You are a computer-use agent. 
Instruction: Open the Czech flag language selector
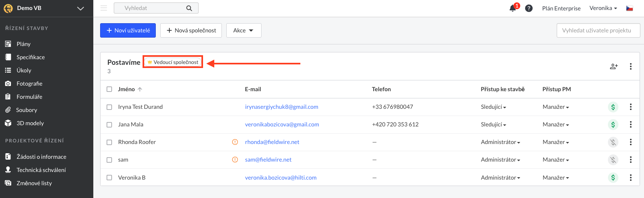(630, 8)
